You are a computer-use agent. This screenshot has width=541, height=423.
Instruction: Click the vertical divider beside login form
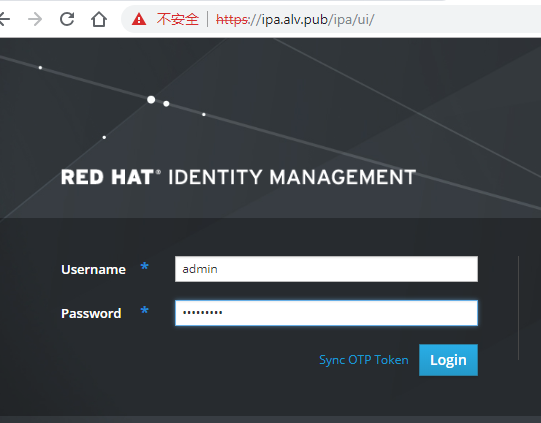click(518, 308)
